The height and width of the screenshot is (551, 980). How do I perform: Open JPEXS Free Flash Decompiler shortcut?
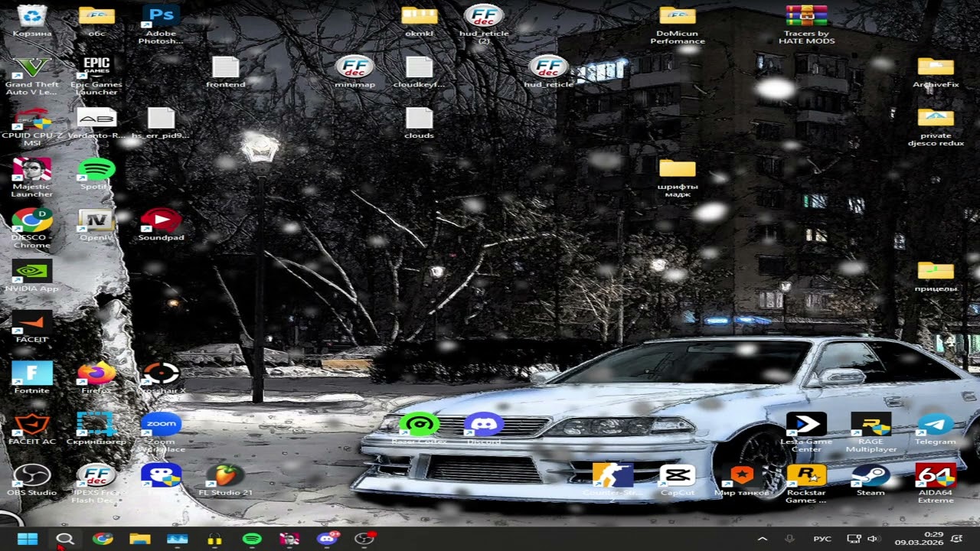coord(96,484)
